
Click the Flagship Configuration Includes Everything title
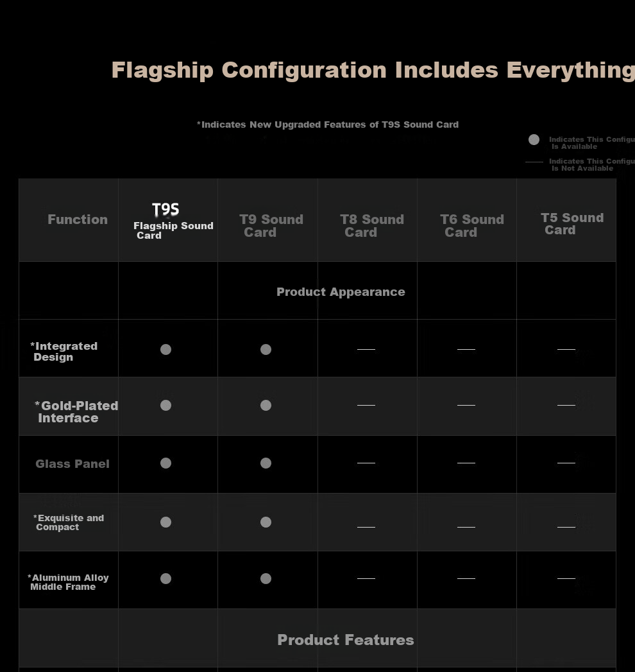pos(373,71)
